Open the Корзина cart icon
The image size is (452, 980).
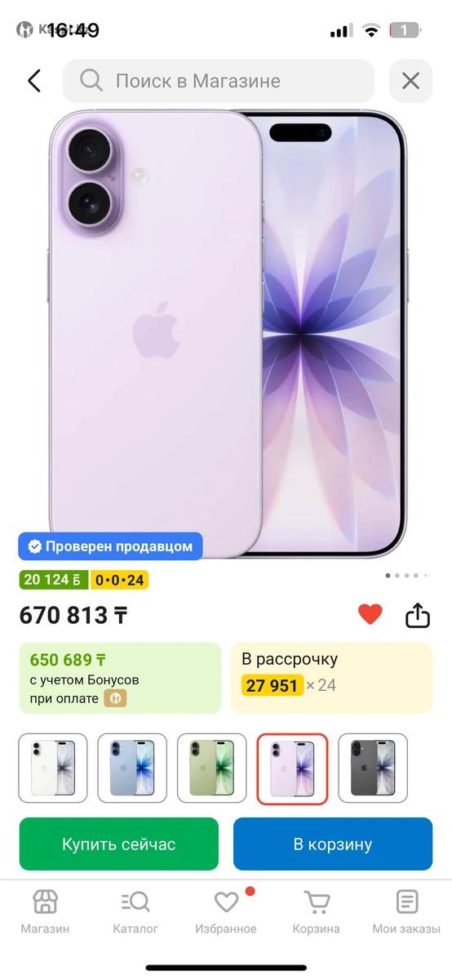[317, 912]
